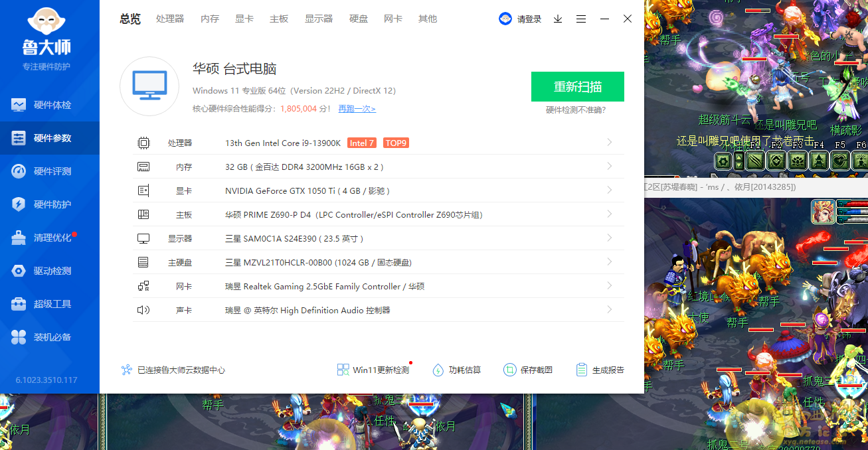Click the NVIDIA GeForce GTX 1050 Ti text
The width and height of the screenshot is (868, 450).
point(307,190)
